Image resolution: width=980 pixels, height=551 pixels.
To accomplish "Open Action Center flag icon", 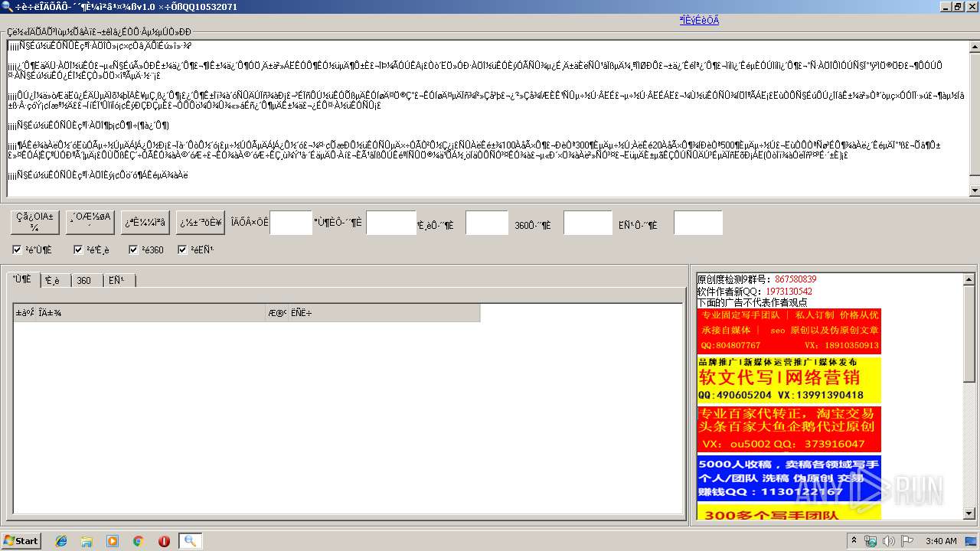I will pyautogui.click(x=907, y=541).
